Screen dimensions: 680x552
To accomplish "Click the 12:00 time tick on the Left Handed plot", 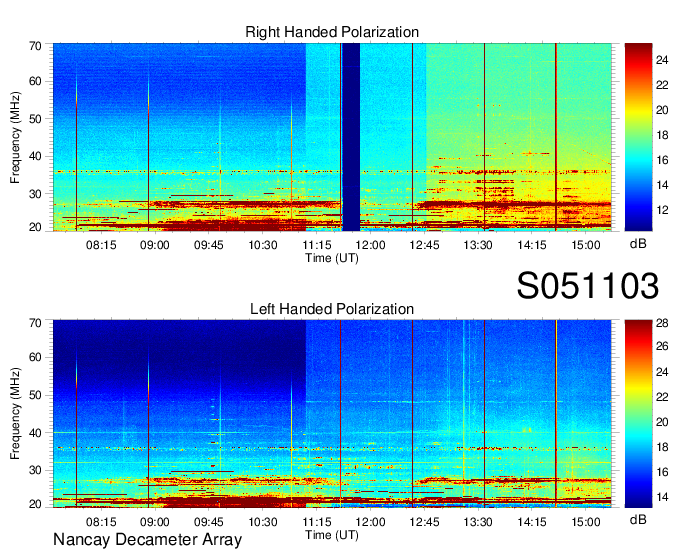I will [370, 522].
